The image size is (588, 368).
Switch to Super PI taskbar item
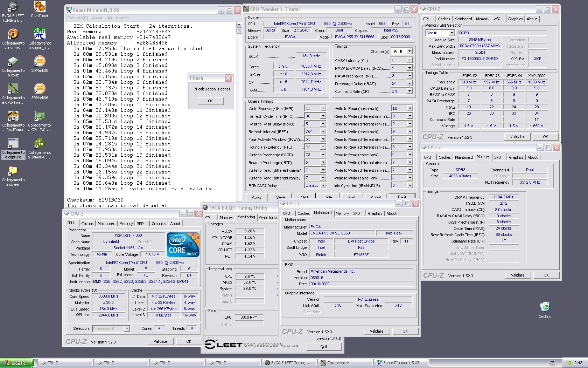[x=401, y=363]
